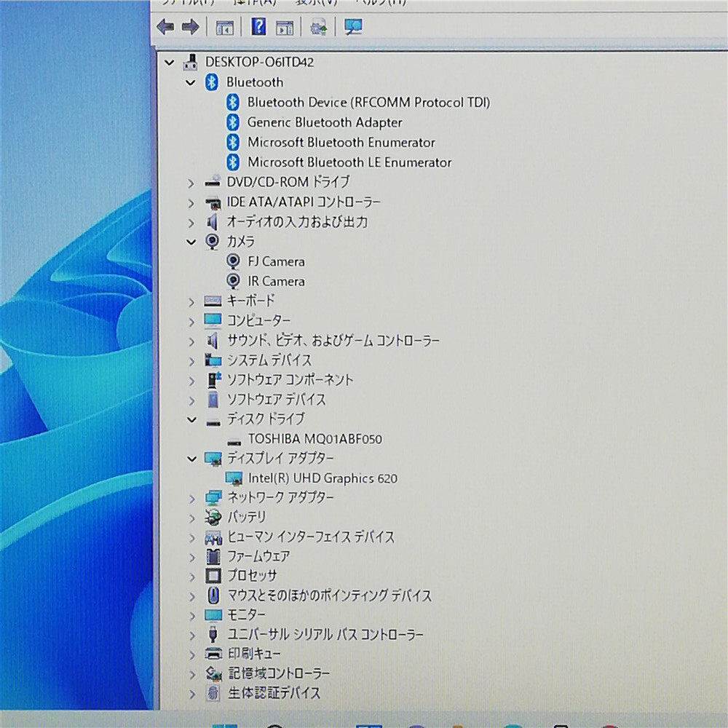Click the バッテリ battery icon

(213, 517)
